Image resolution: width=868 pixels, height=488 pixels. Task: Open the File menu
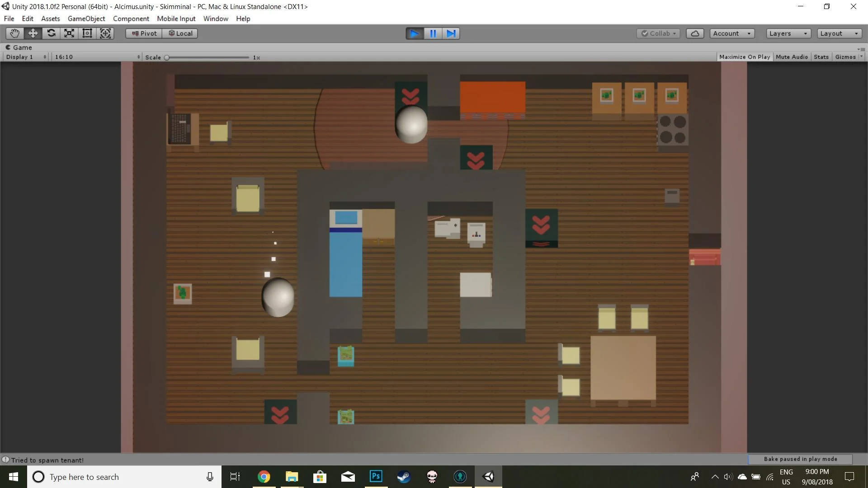9,19
